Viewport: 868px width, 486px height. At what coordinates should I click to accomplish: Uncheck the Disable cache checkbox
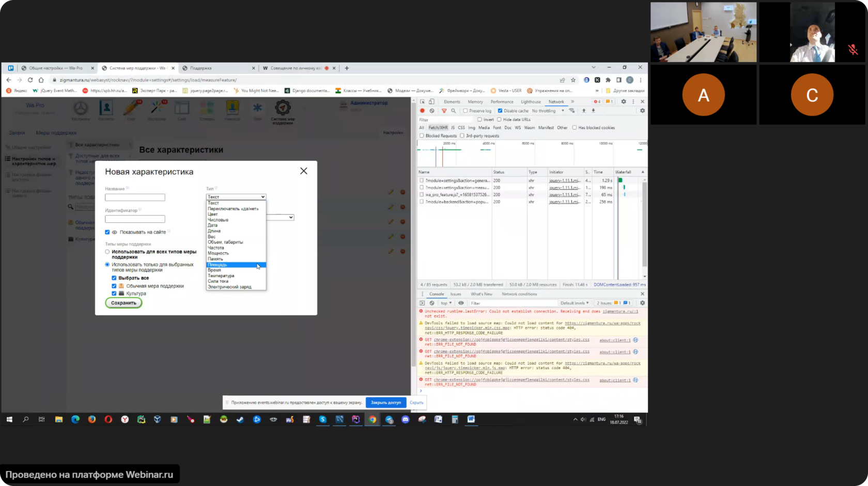500,111
